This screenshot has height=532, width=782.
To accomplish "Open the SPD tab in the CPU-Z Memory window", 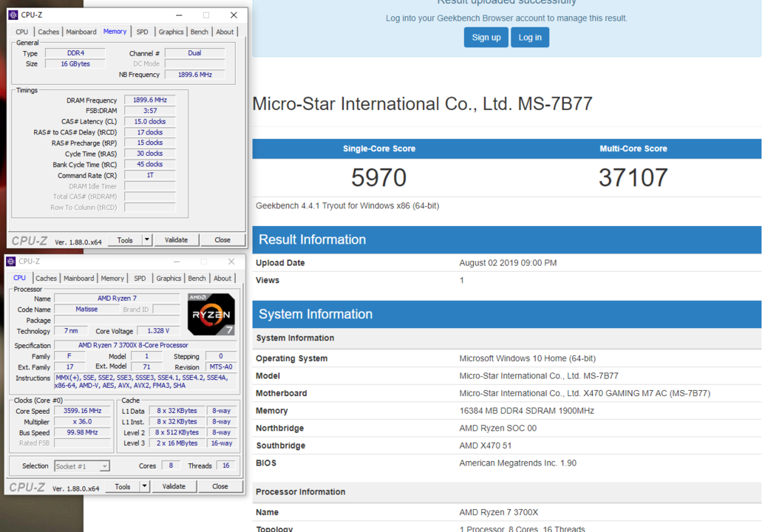I will (x=142, y=32).
